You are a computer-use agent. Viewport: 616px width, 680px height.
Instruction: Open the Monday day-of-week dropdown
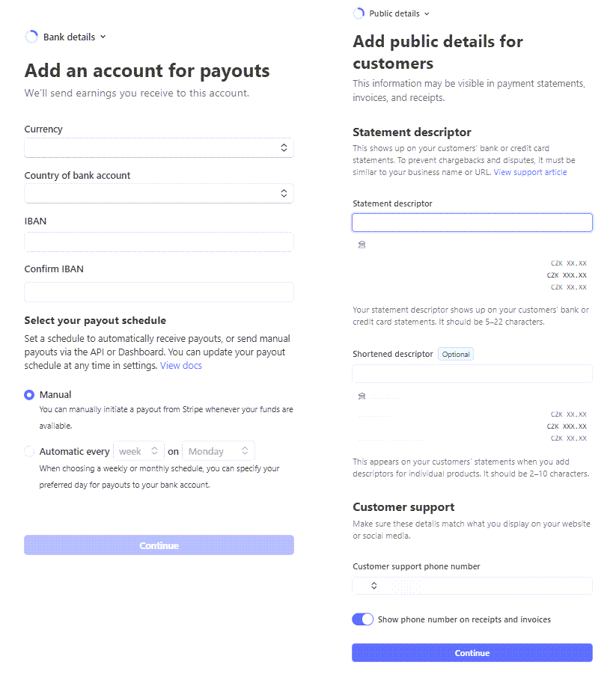coord(219,451)
